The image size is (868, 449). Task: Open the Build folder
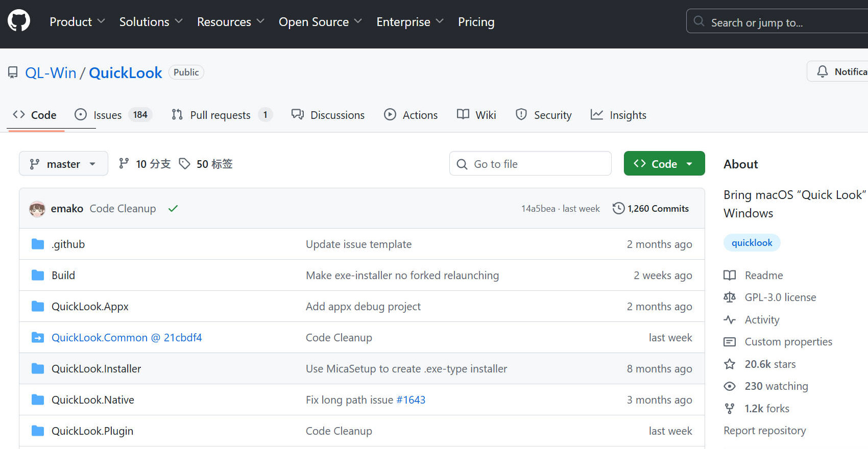[x=63, y=276]
